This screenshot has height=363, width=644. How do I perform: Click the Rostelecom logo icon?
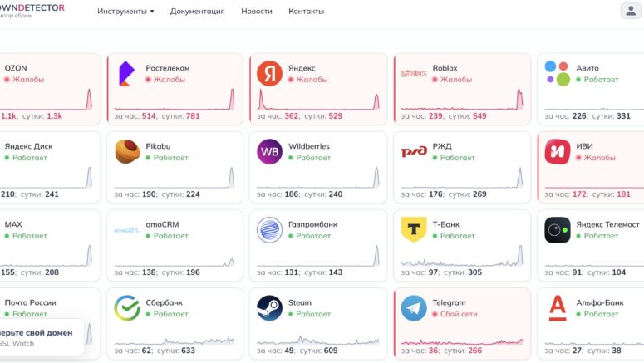[127, 74]
